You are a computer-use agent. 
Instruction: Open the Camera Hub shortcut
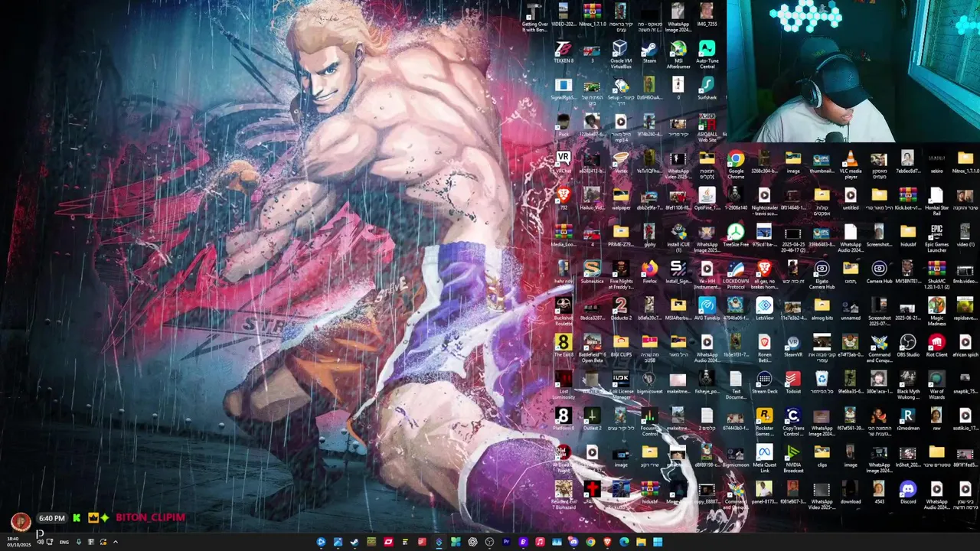[x=879, y=272]
